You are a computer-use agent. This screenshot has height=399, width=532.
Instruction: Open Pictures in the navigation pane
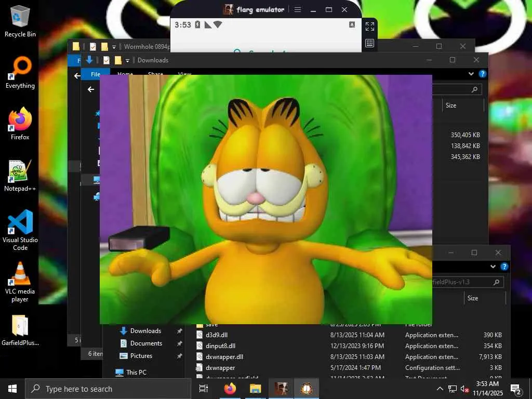click(141, 356)
